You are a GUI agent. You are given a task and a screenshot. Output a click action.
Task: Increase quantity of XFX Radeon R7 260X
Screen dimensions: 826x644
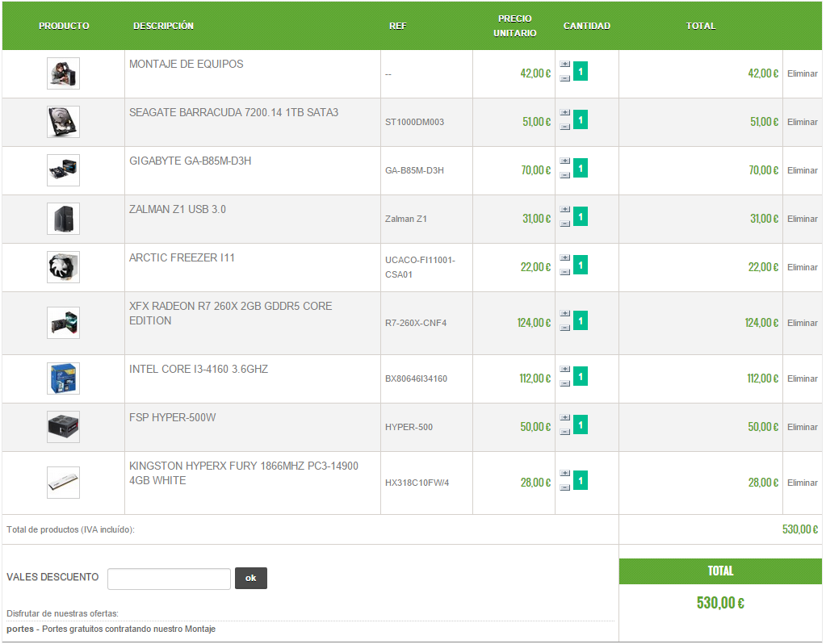pyautogui.click(x=564, y=314)
